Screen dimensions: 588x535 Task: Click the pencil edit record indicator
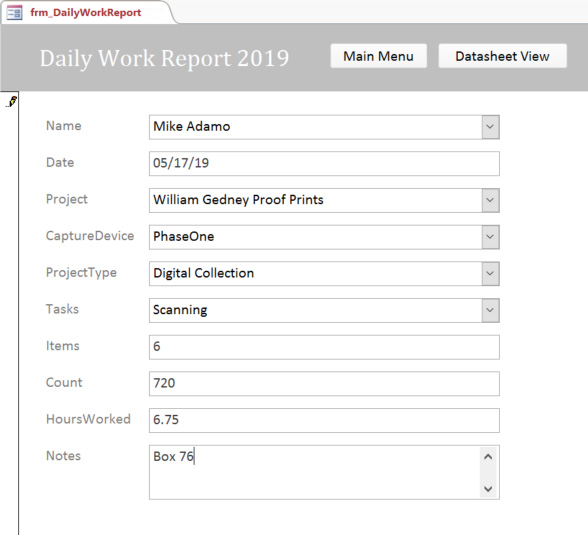11,102
